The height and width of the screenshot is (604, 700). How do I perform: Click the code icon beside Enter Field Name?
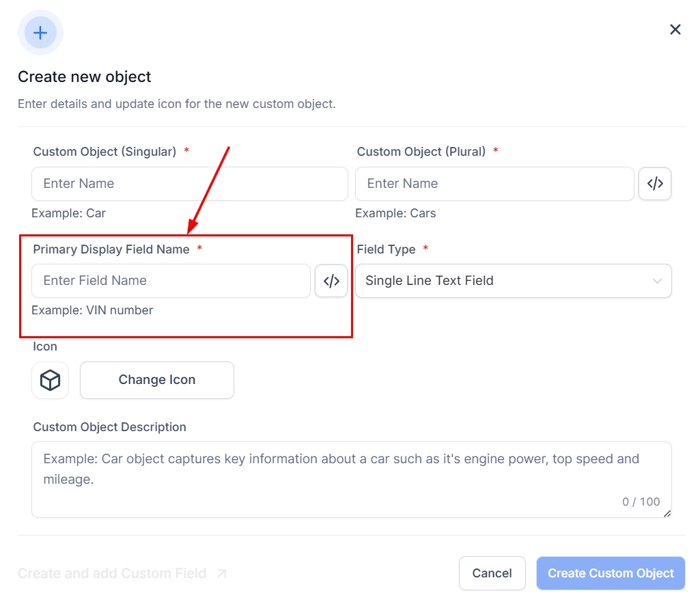pos(331,281)
